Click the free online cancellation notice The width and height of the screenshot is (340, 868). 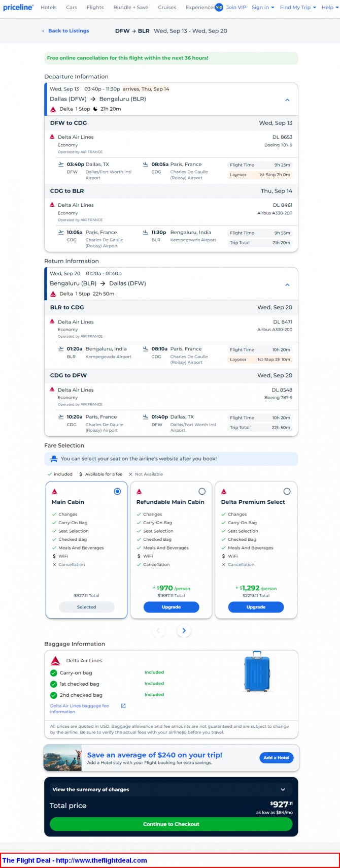[x=171, y=58]
